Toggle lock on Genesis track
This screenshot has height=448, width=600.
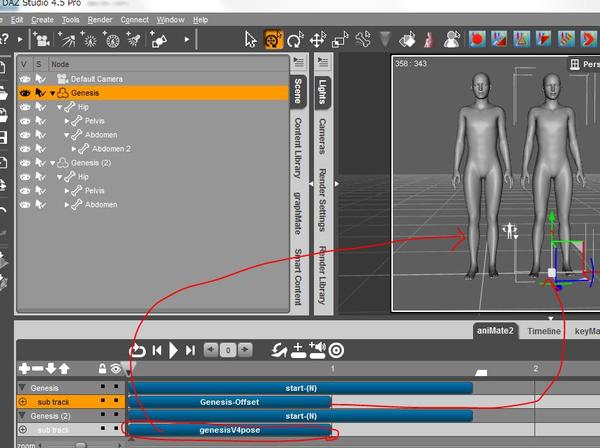coord(103,386)
